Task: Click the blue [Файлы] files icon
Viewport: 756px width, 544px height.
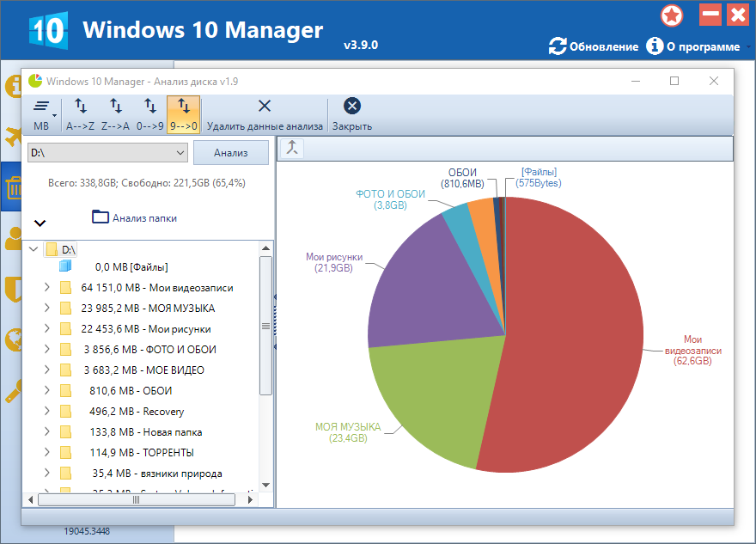Action: (x=65, y=266)
